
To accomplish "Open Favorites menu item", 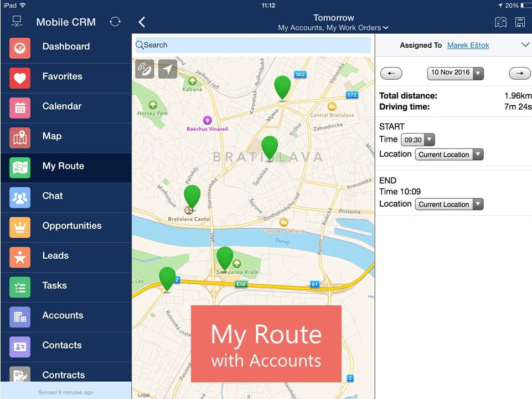I will (66, 78).
